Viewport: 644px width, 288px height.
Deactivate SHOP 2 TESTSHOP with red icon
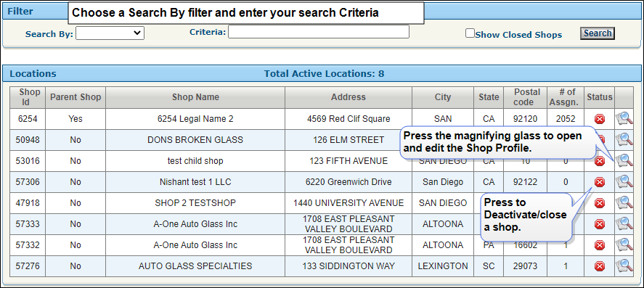[x=600, y=202]
